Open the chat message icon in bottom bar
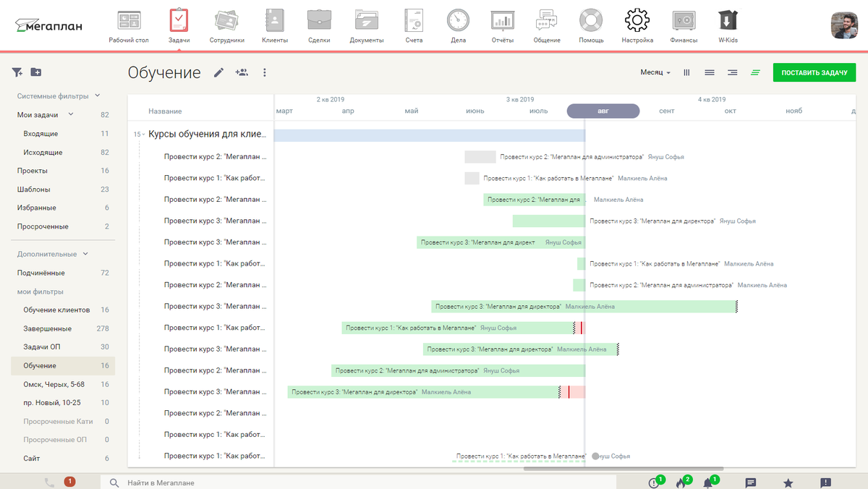Image resolution: width=868 pixels, height=489 pixels. coord(751,482)
